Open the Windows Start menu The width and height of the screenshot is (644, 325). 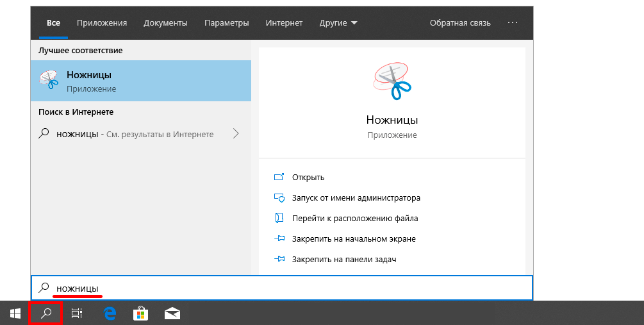(15, 313)
